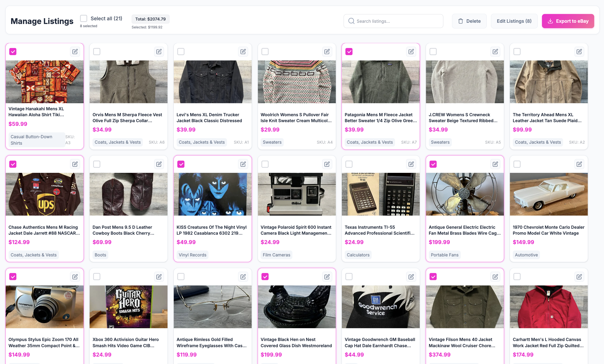Viewport: 604px width, 364px height.
Task: Edit the 1970 Chevrolet Monte Carlo listing
Action: pyautogui.click(x=579, y=164)
